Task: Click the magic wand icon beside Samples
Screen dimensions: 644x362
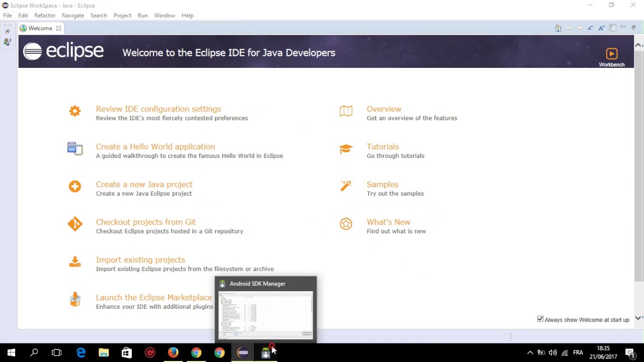Action: point(346,186)
